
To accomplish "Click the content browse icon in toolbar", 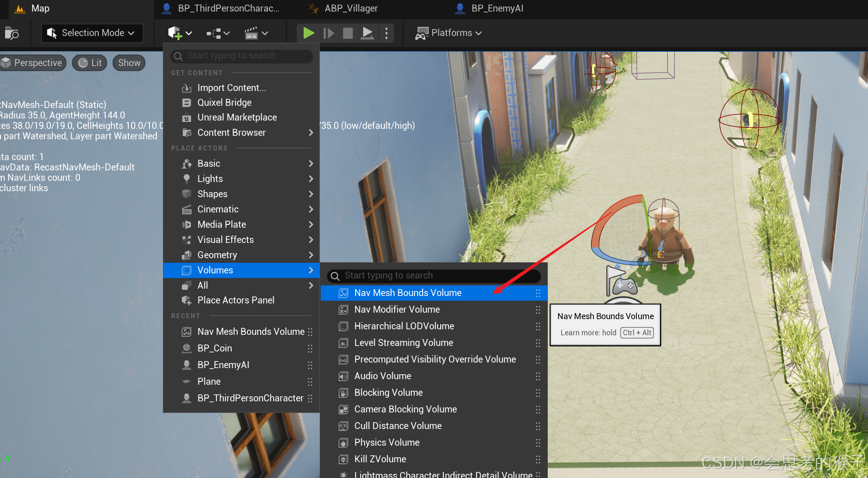I will point(12,33).
